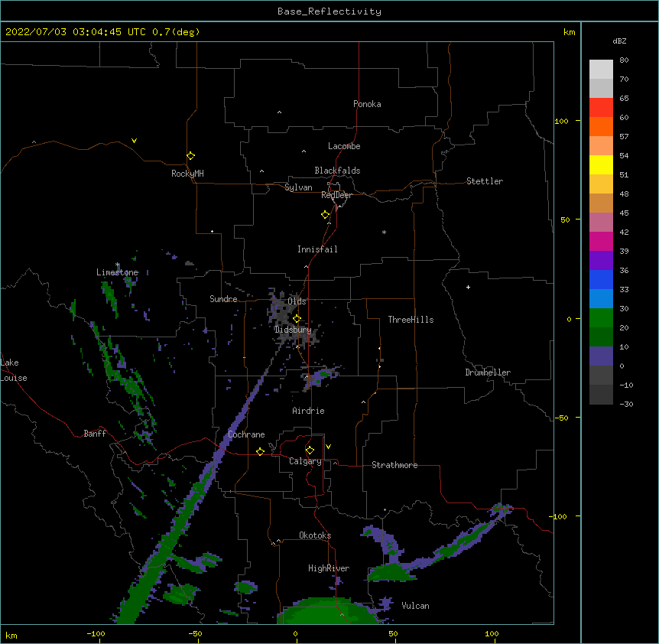Click the yellow V marker northwest of RockyMH
The image size is (659, 644).
134,141
